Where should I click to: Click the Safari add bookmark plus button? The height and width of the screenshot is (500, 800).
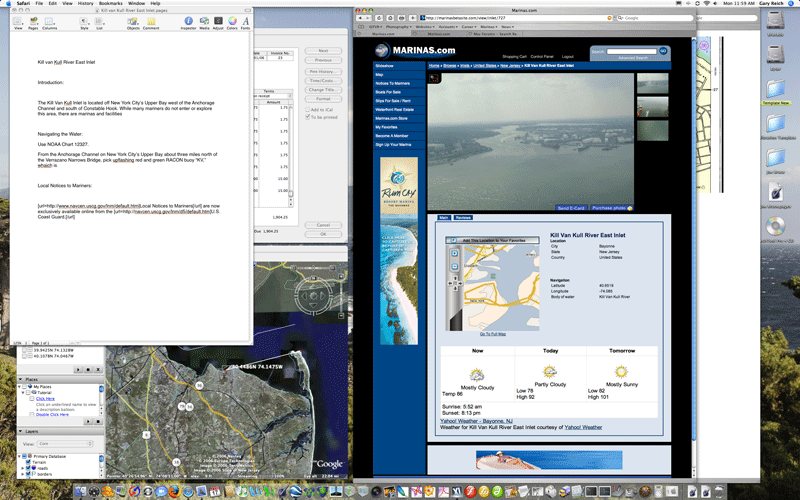413,18
